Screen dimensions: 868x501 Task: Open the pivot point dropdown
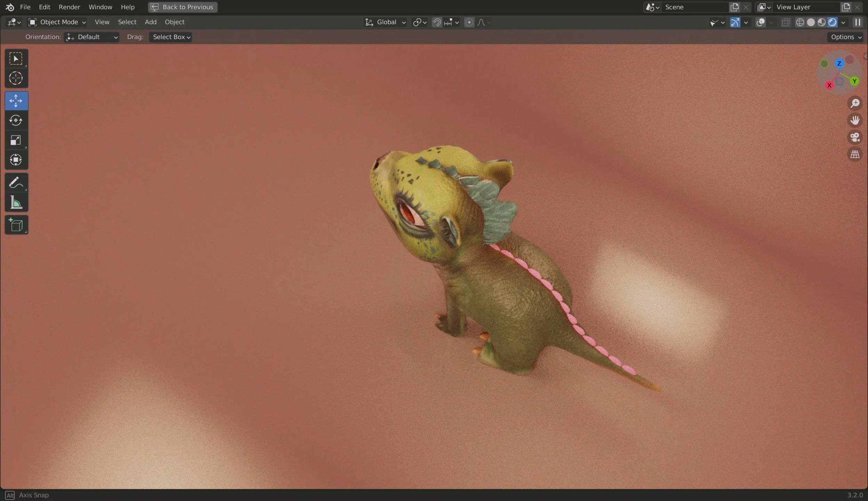[419, 22]
